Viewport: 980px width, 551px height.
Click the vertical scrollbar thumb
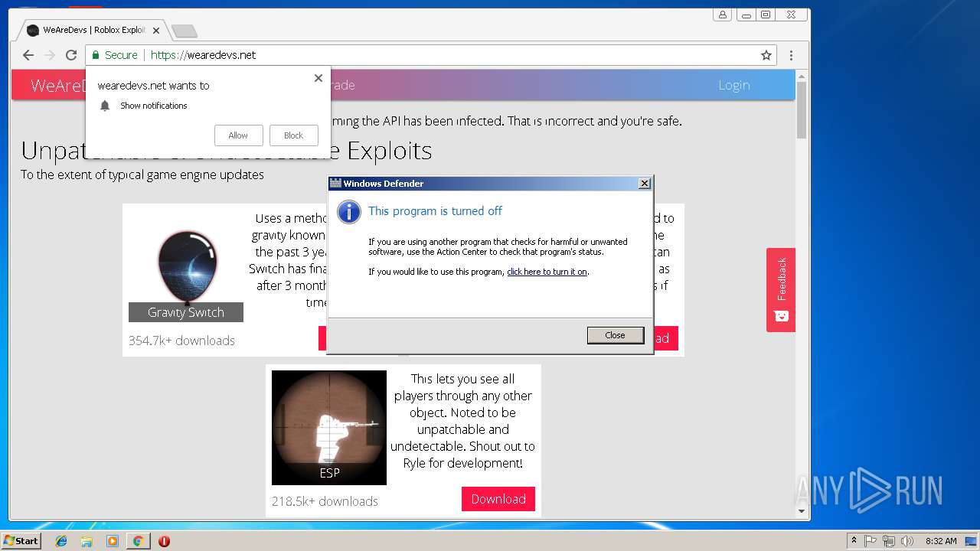coord(802,110)
